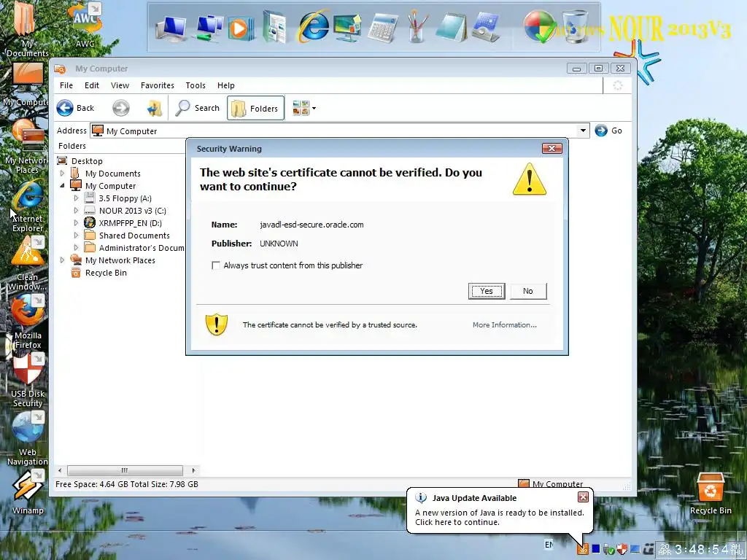The height and width of the screenshot is (560, 747).
Task: Open the Views dropdown in toolbar
Action: coord(304,108)
